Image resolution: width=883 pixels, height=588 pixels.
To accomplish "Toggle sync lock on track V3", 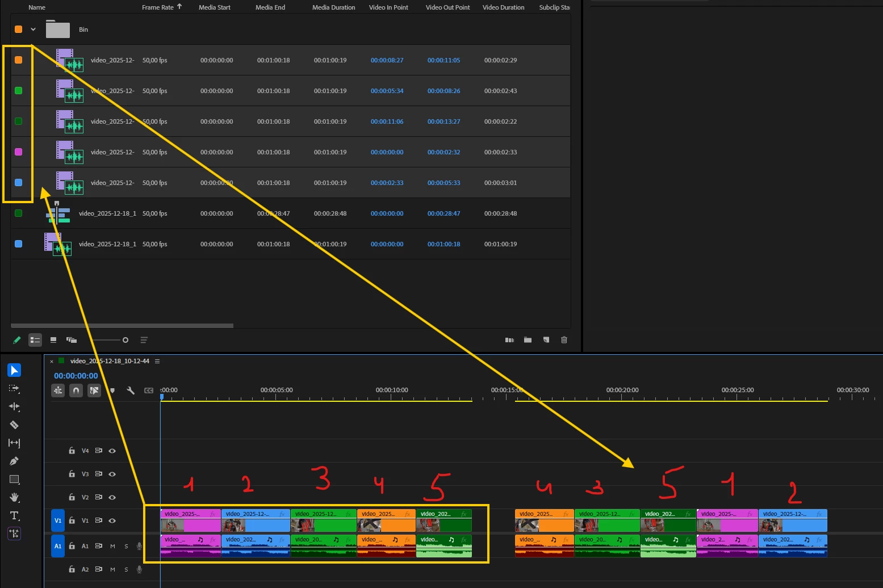I will 99,474.
